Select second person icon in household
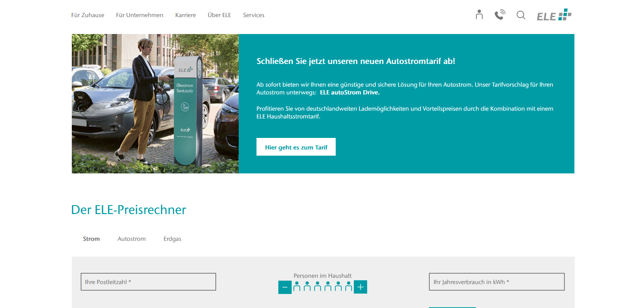Image resolution: width=644 pixels, height=308 pixels. pos(307,287)
